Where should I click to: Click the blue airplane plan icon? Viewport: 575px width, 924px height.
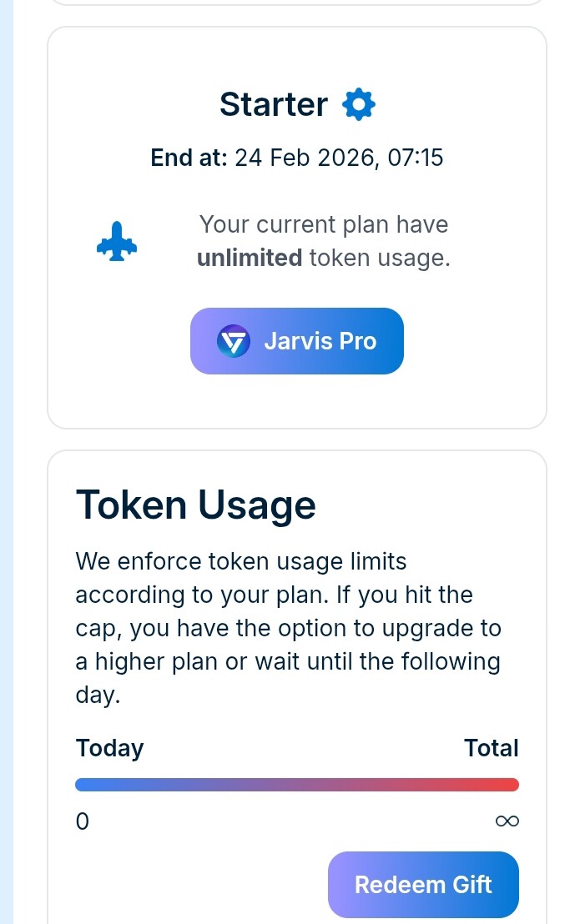coord(117,242)
